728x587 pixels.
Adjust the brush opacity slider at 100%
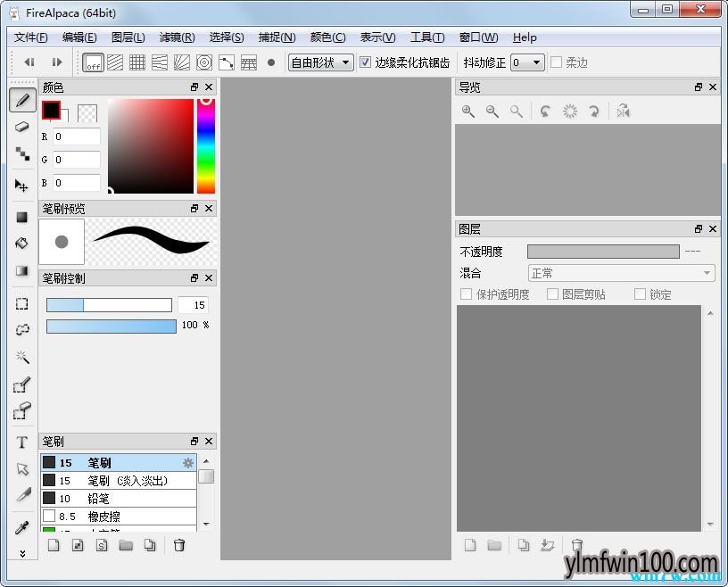[x=112, y=326]
